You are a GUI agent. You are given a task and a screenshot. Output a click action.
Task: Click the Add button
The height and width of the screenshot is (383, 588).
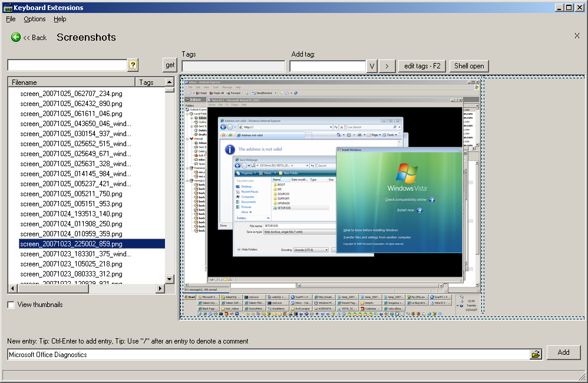click(563, 352)
